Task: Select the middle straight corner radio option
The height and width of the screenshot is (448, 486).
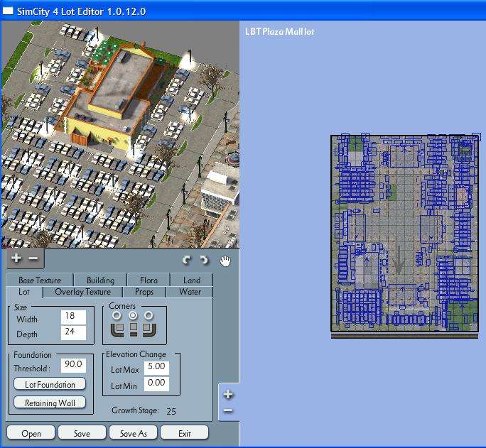Action: [x=133, y=315]
